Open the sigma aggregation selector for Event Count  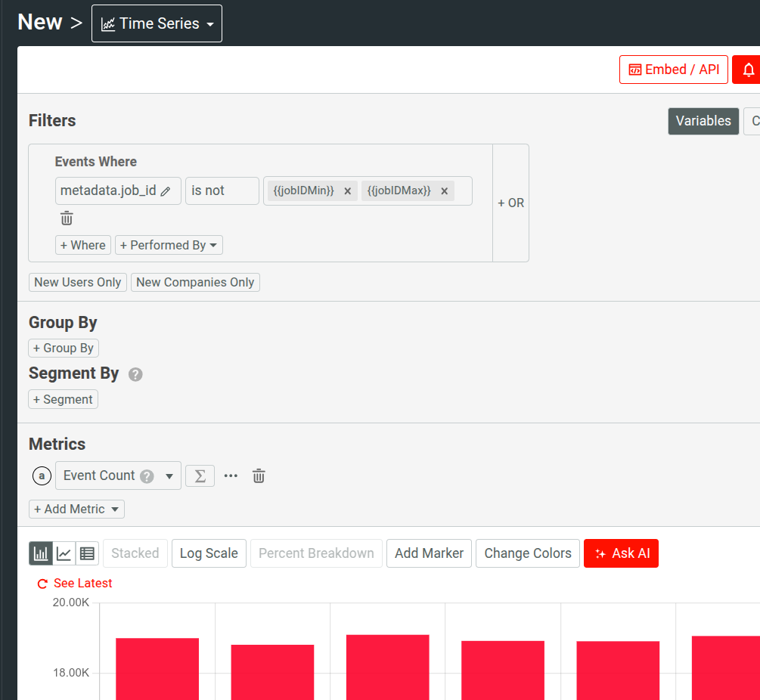tap(200, 475)
